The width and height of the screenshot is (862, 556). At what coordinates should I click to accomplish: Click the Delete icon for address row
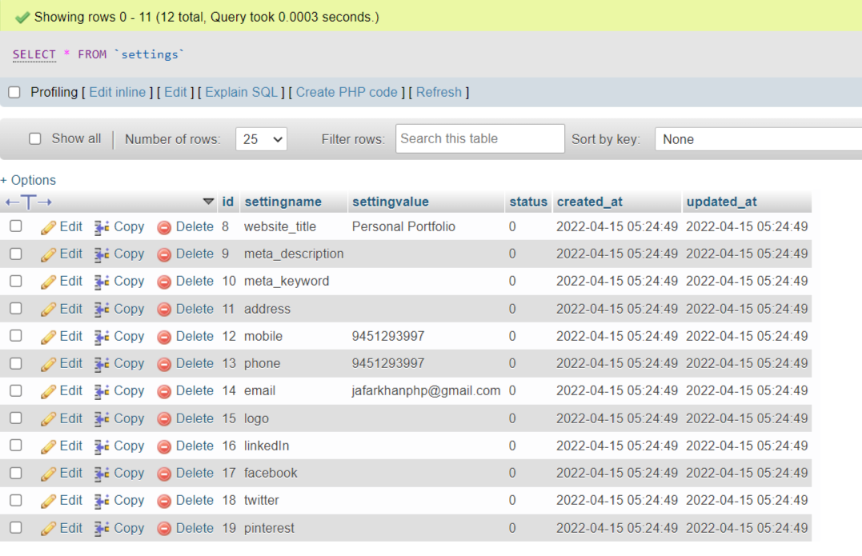tap(165, 309)
